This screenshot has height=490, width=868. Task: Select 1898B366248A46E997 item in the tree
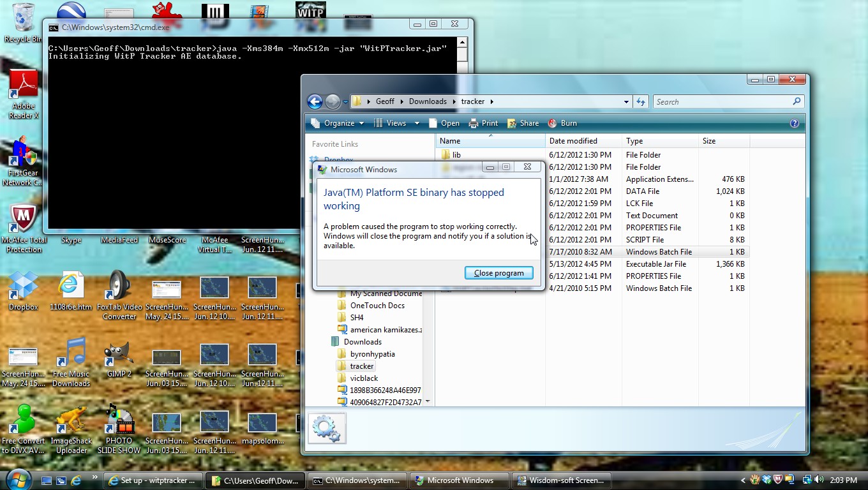click(385, 390)
